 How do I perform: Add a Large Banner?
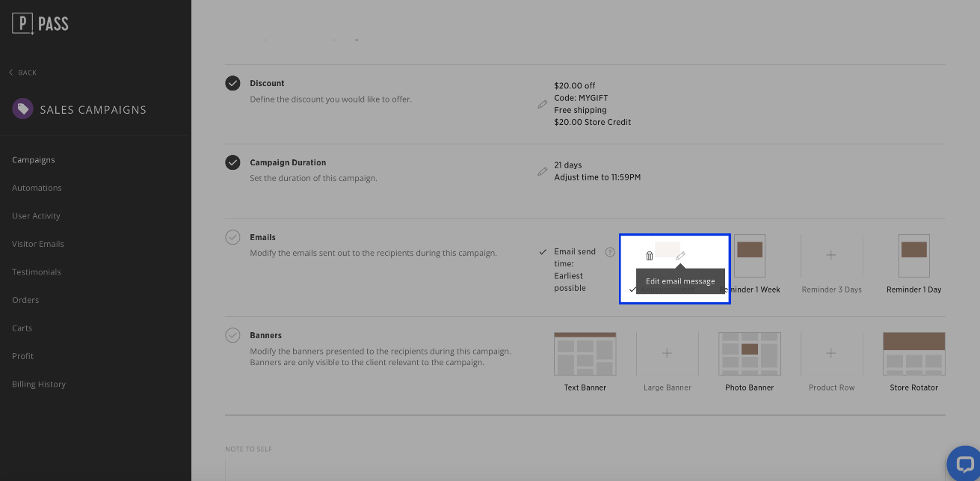click(667, 354)
